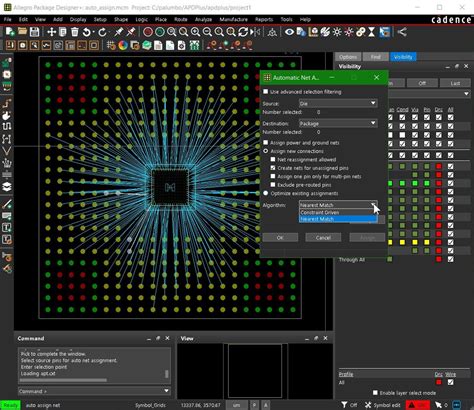Image resolution: width=474 pixels, height=410 pixels.
Task: Click the layers stack icon in left sidebar
Action: (x=7, y=187)
